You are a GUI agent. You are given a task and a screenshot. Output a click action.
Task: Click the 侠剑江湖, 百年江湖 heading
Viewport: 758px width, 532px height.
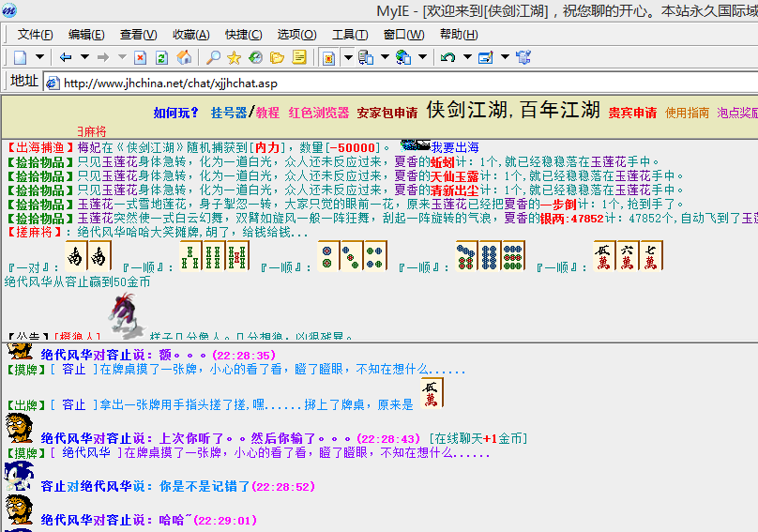pos(513,110)
